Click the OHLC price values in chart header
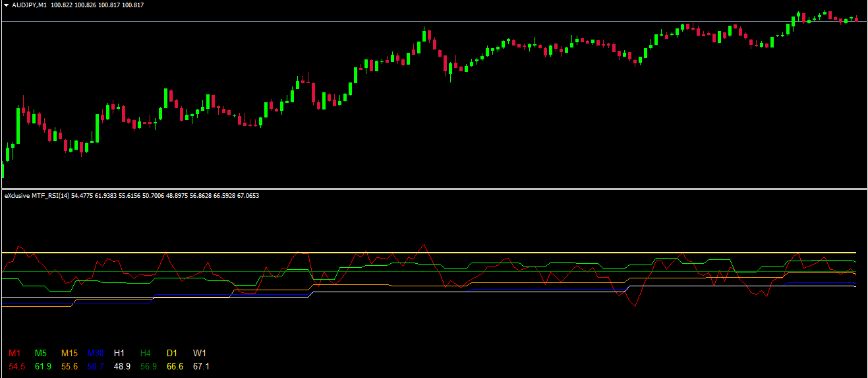This screenshot has height=378, width=868. 109,5
